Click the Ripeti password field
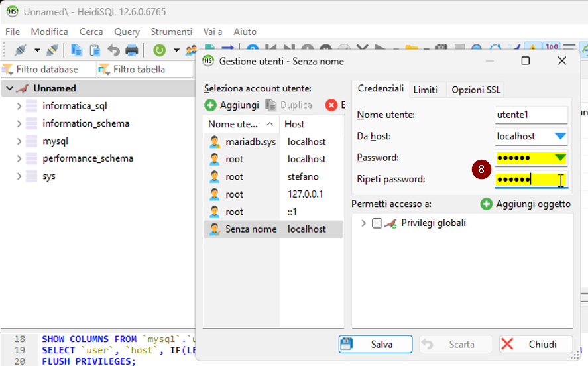The height and width of the screenshot is (366, 588). [x=531, y=180]
